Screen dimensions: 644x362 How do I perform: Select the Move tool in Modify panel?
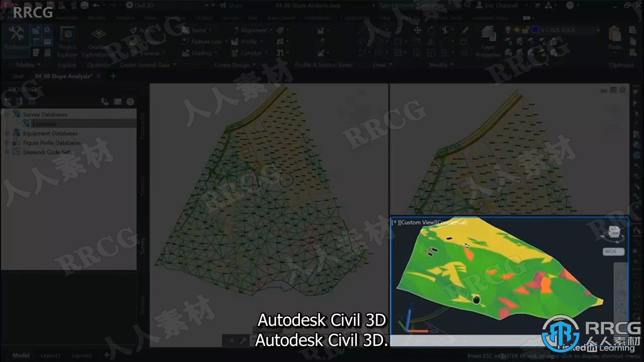[x=417, y=30]
